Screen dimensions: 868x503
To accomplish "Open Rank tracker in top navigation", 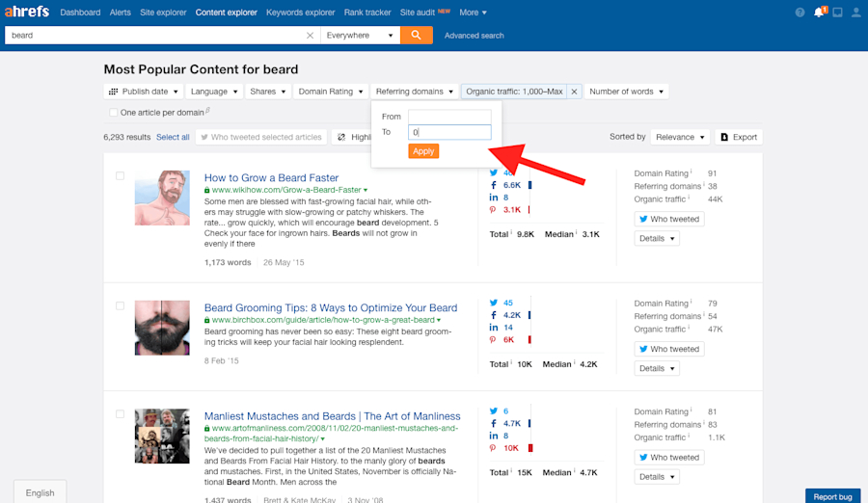I will (367, 13).
